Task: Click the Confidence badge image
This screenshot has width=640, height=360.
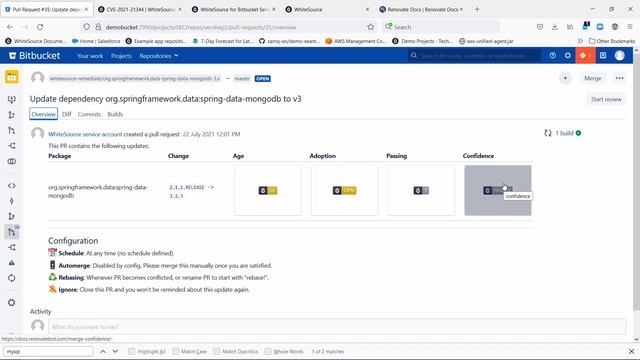Action: coord(498,190)
